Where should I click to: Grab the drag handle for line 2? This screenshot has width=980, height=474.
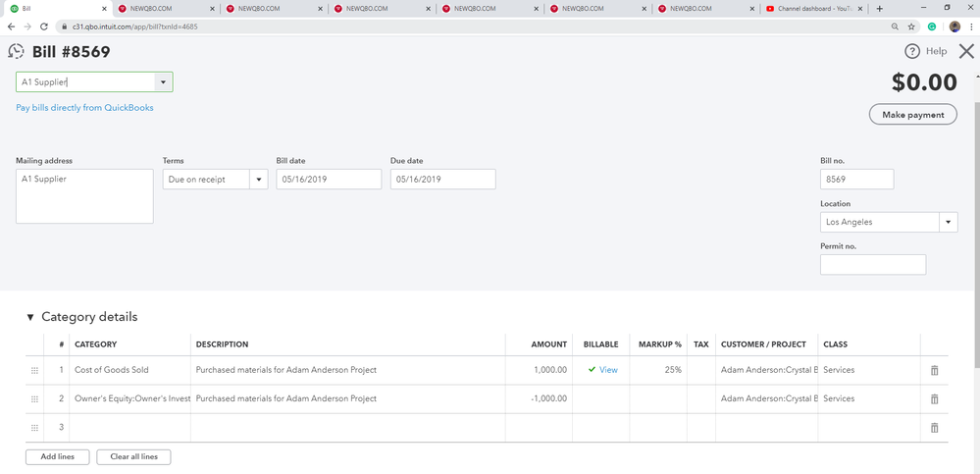coord(34,399)
